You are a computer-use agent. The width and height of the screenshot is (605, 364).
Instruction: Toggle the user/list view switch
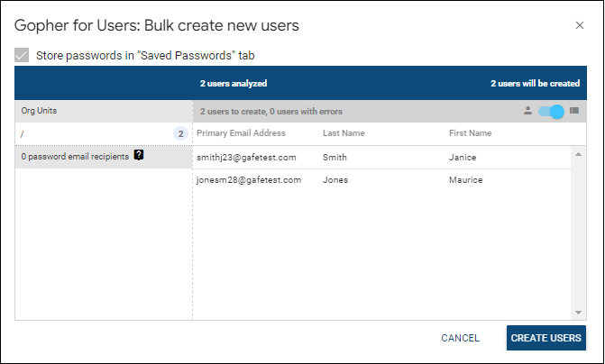pyautogui.click(x=551, y=112)
